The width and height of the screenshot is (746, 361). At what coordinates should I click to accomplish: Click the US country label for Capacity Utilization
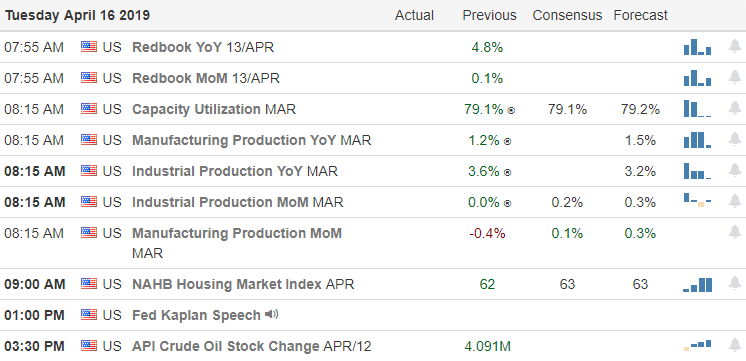pos(112,109)
